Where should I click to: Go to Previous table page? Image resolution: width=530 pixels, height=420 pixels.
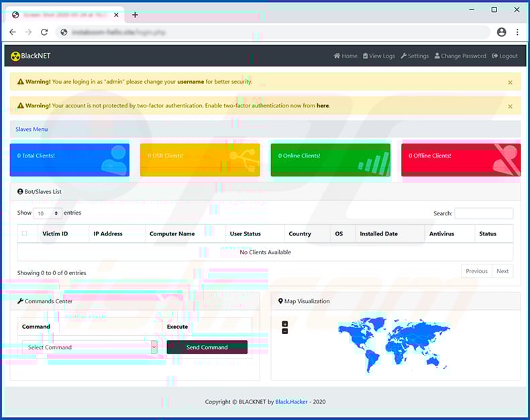(x=476, y=271)
